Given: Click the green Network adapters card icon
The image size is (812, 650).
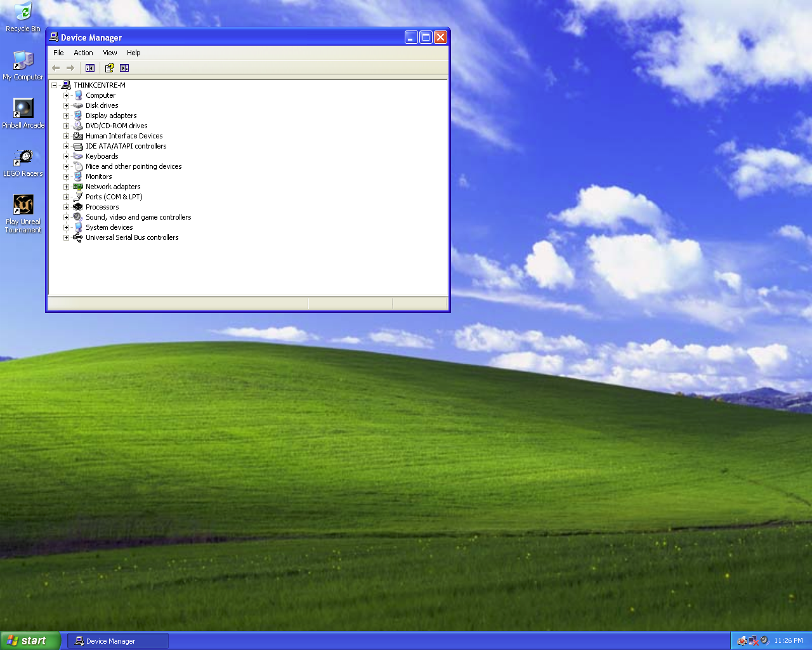Looking at the screenshot, I should point(78,187).
